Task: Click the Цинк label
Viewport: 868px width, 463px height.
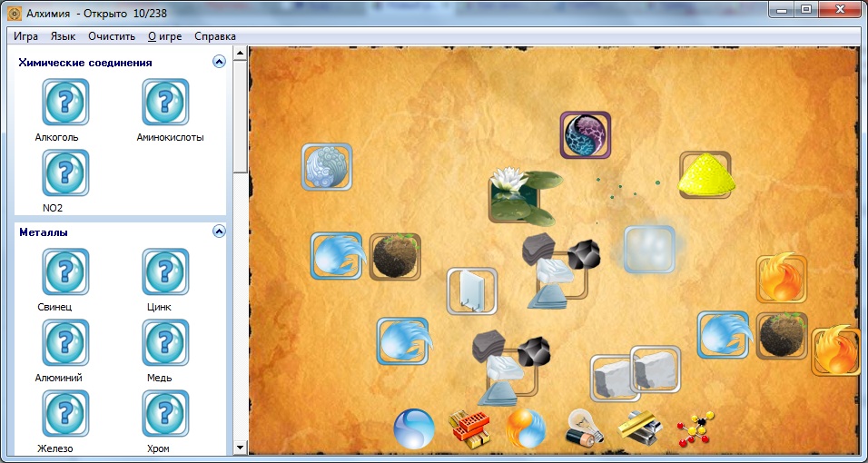Action: point(160,307)
